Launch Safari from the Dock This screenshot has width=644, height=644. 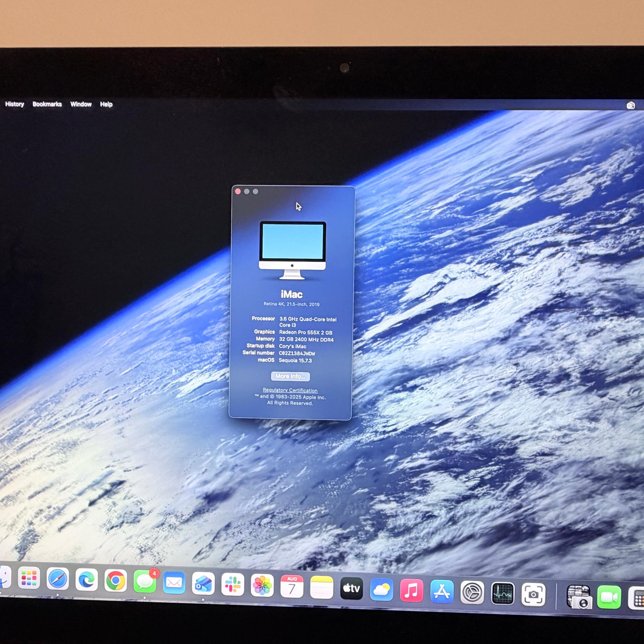coord(58,579)
